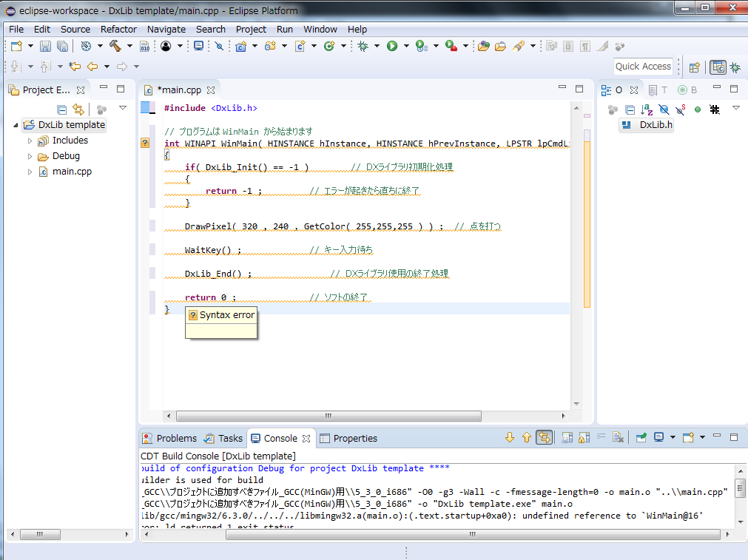
Task: Open the Project menu
Action: pos(251,29)
